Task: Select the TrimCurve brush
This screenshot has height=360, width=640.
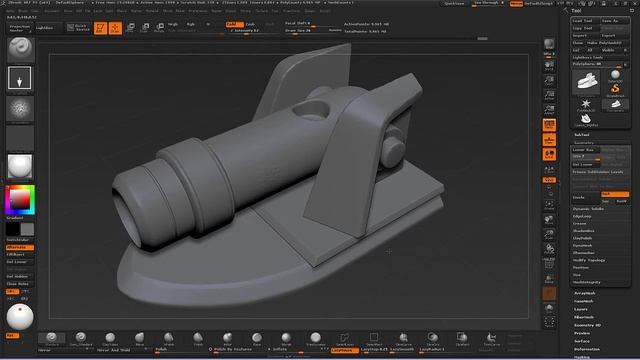Action: 491,339
